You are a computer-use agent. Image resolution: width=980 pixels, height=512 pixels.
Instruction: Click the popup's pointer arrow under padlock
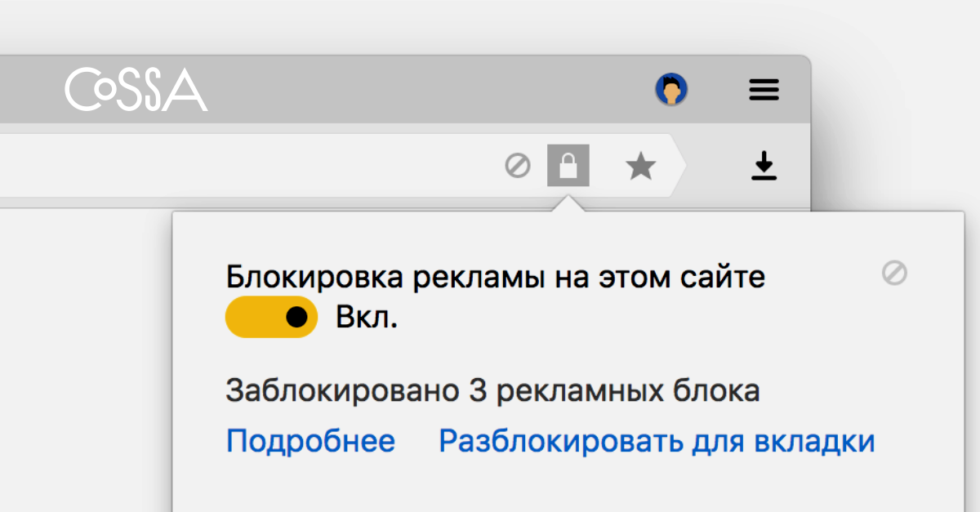click(x=568, y=204)
